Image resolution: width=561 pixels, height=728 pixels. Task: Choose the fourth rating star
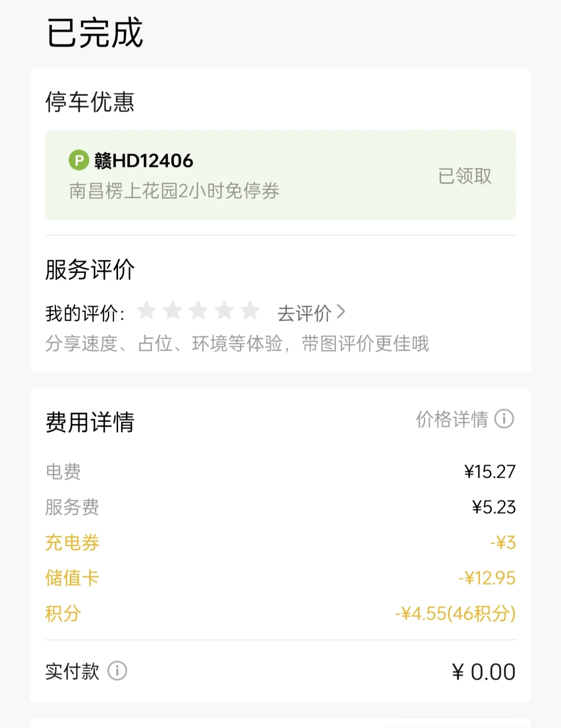224,311
